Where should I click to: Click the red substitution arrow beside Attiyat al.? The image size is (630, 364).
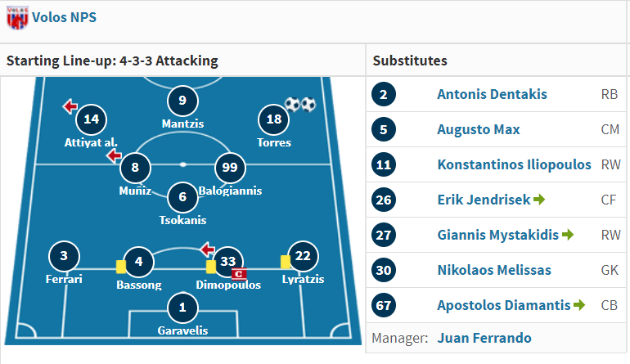70,106
